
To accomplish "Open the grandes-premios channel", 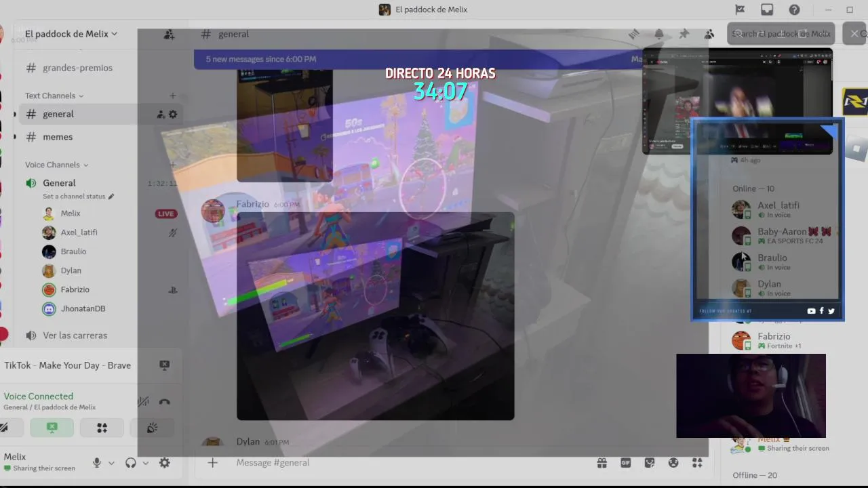I will pos(77,68).
